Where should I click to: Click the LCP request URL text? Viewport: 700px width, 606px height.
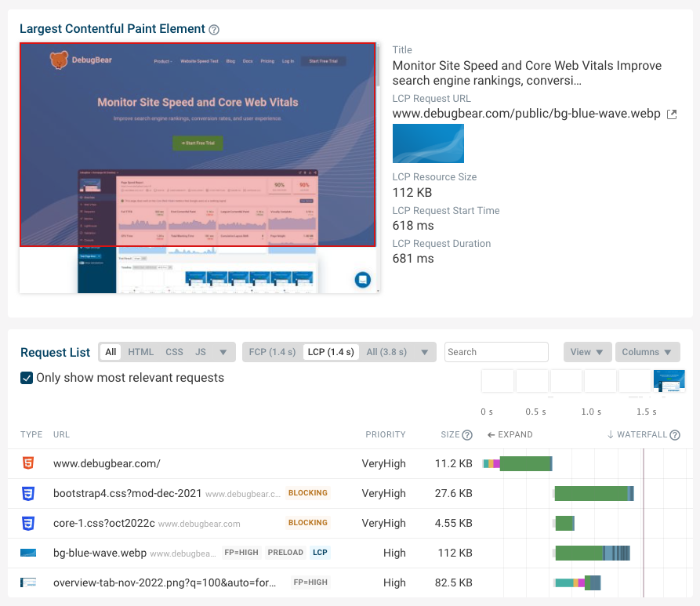526,114
